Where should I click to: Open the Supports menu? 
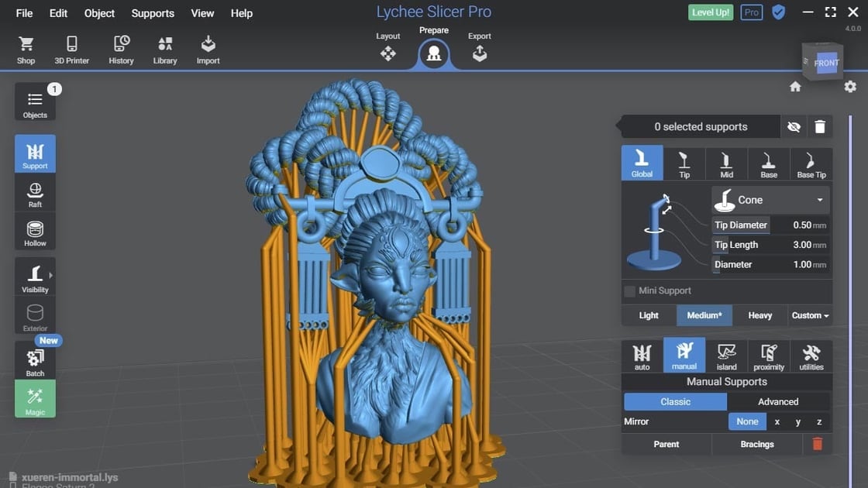tap(153, 13)
